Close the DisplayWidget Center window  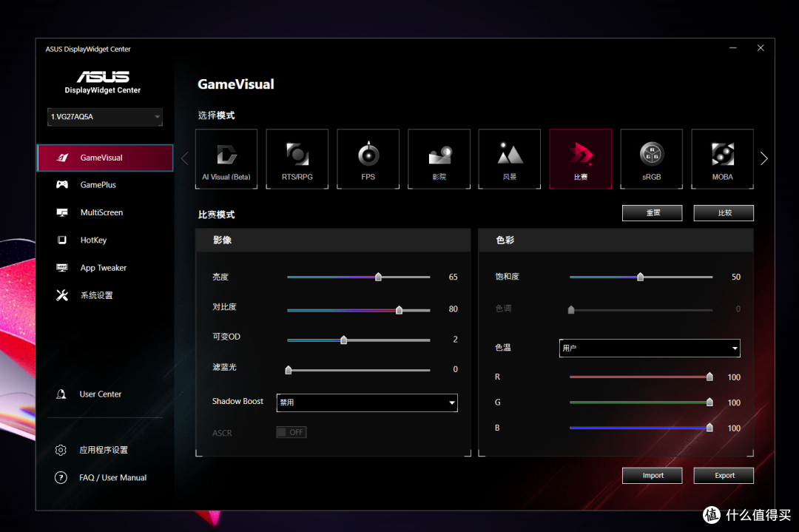(761, 48)
